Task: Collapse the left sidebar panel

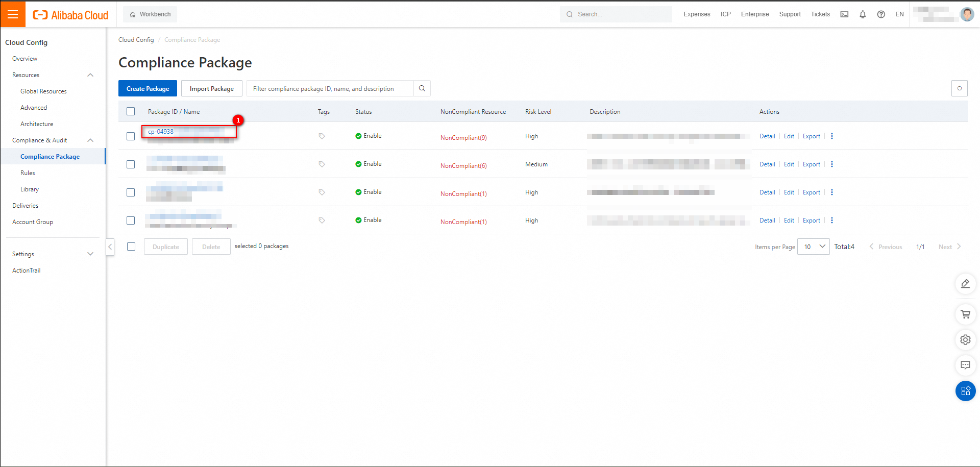Action: tap(110, 247)
